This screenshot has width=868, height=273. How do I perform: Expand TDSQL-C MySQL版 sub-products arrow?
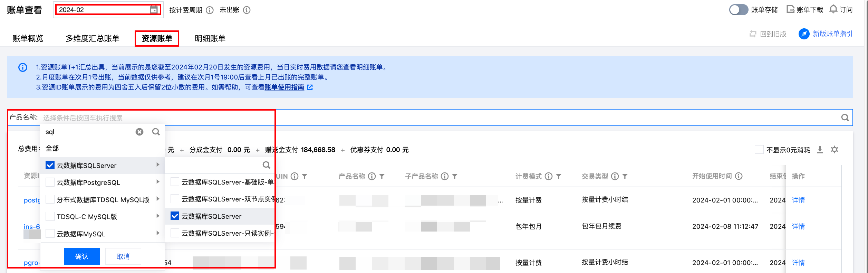coord(158,216)
